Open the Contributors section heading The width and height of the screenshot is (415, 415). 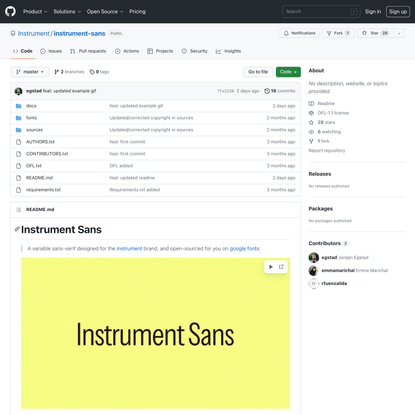[328, 243]
